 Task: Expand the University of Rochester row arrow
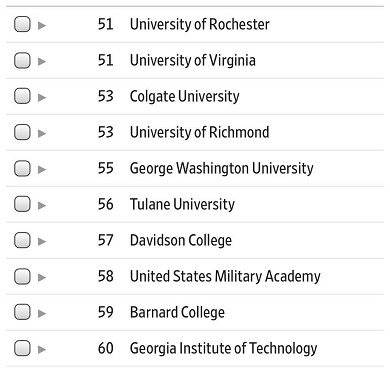click(x=42, y=25)
